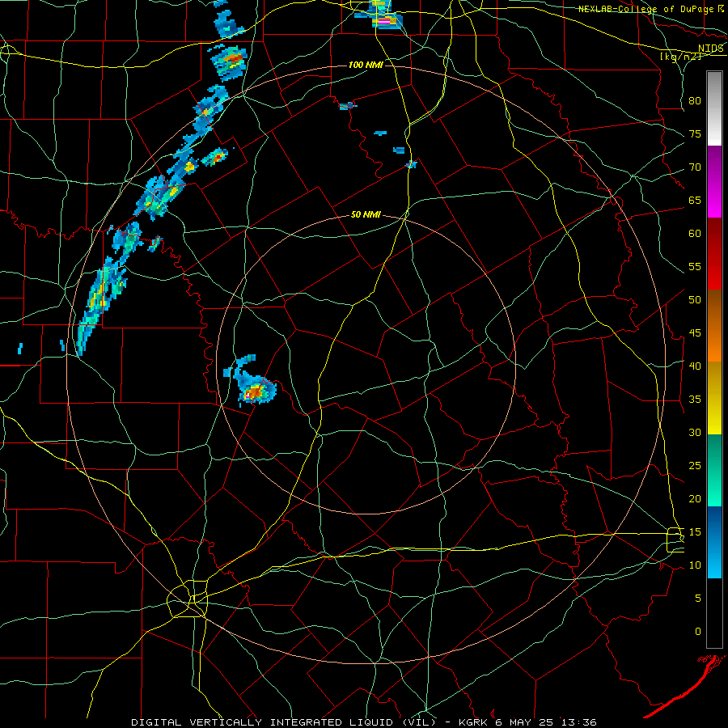
Task: Click the legend value 35
Action: coord(695,400)
